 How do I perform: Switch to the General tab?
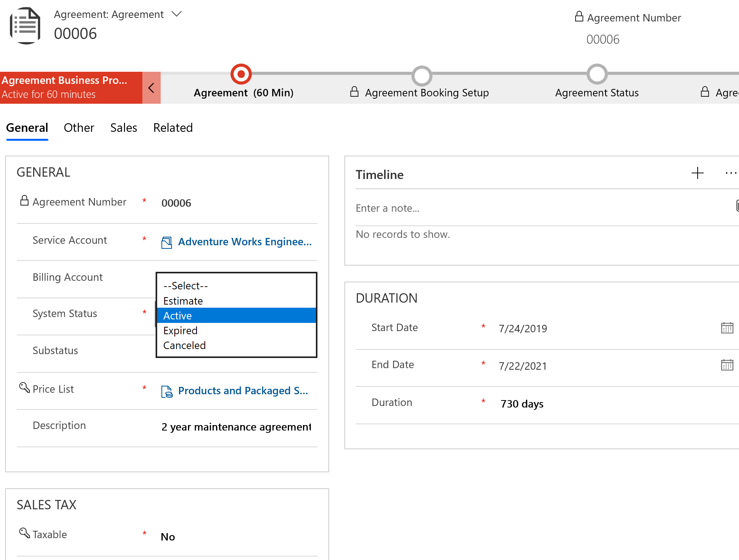(x=27, y=128)
